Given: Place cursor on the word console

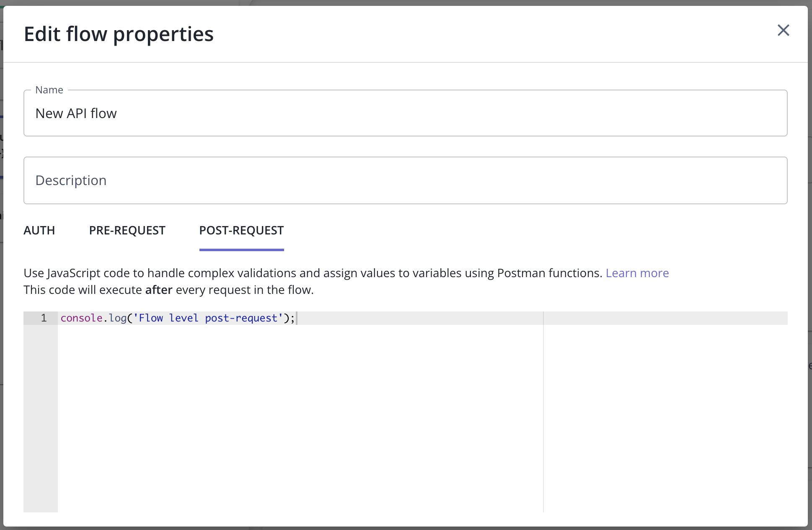Looking at the screenshot, I should click(81, 318).
